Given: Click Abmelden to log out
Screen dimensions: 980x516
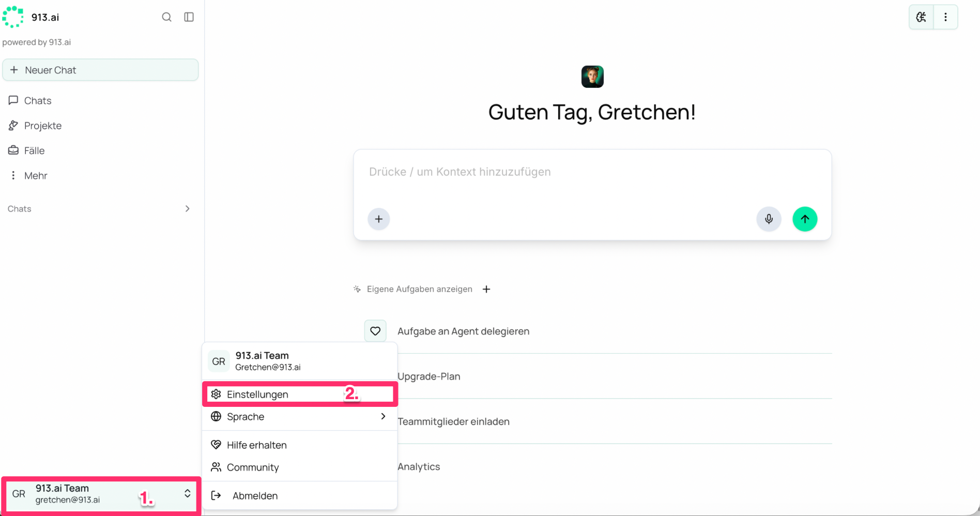Looking at the screenshot, I should coord(300,496).
